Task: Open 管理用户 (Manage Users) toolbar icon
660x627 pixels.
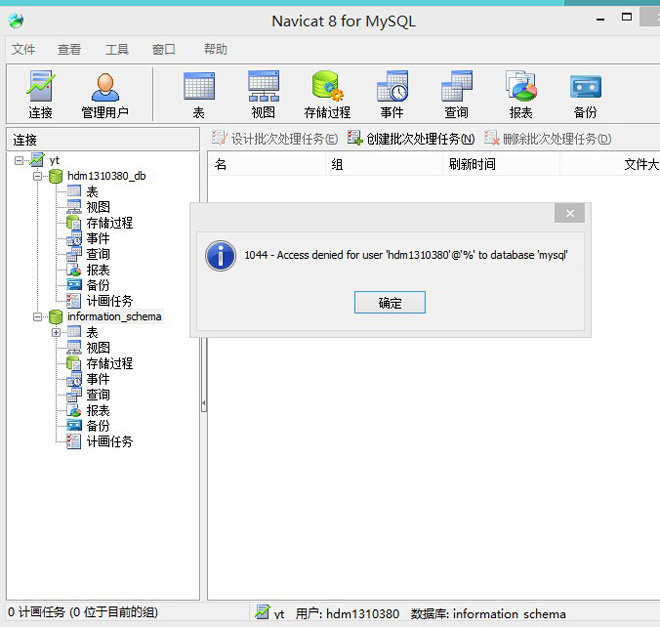Action: [105, 95]
